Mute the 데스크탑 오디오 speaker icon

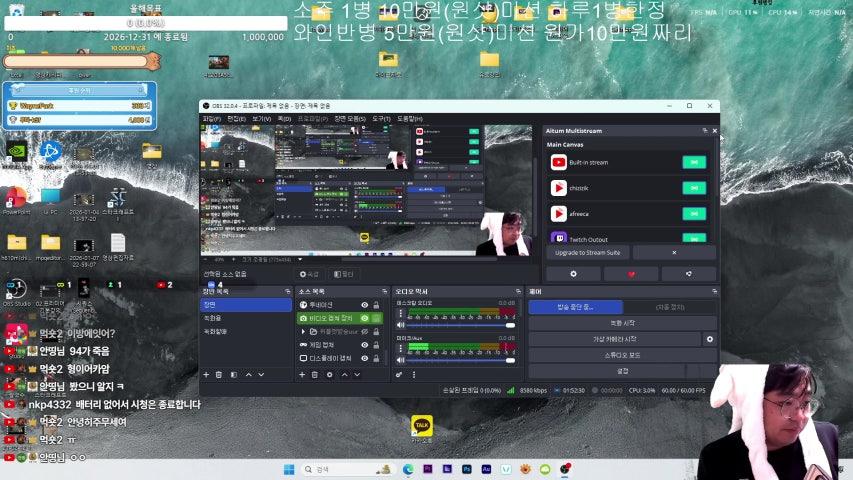point(401,325)
